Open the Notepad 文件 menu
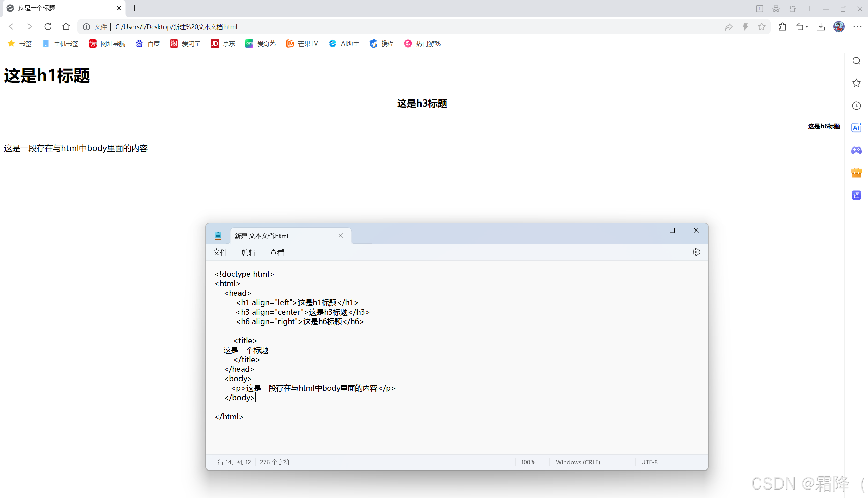 pyautogui.click(x=220, y=252)
